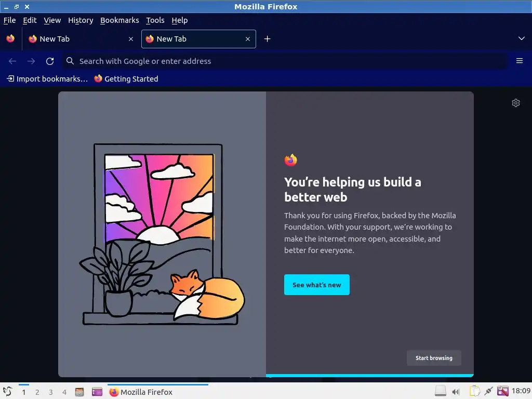Open the Help menu
This screenshot has width=532, height=399.
pyautogui.click(x=179, y=20)
